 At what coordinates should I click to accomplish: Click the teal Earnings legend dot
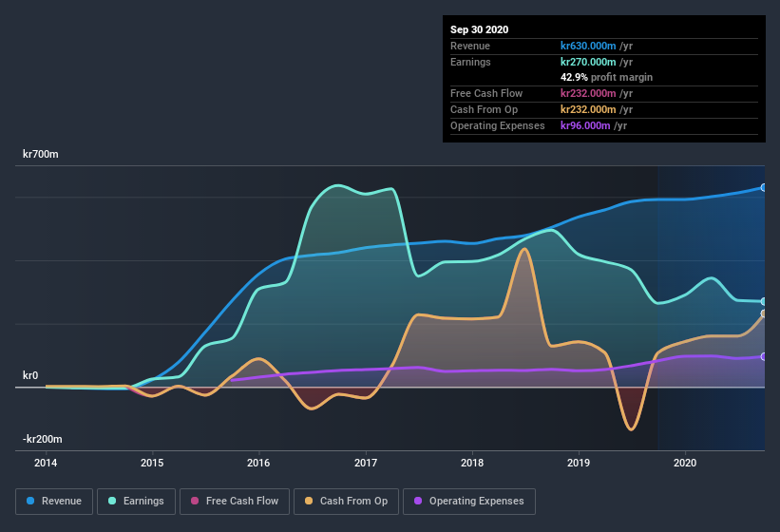coord(113,501)
